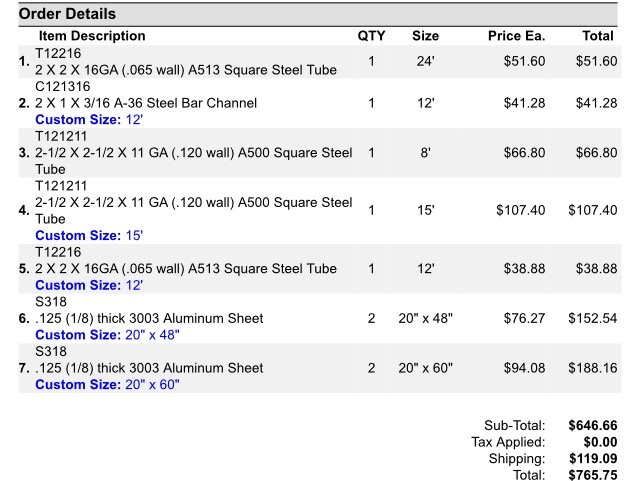Click Custom Size 20" x 48" link
The width and height of the screenshot is (640, 481).
click(x=107, y=335)
